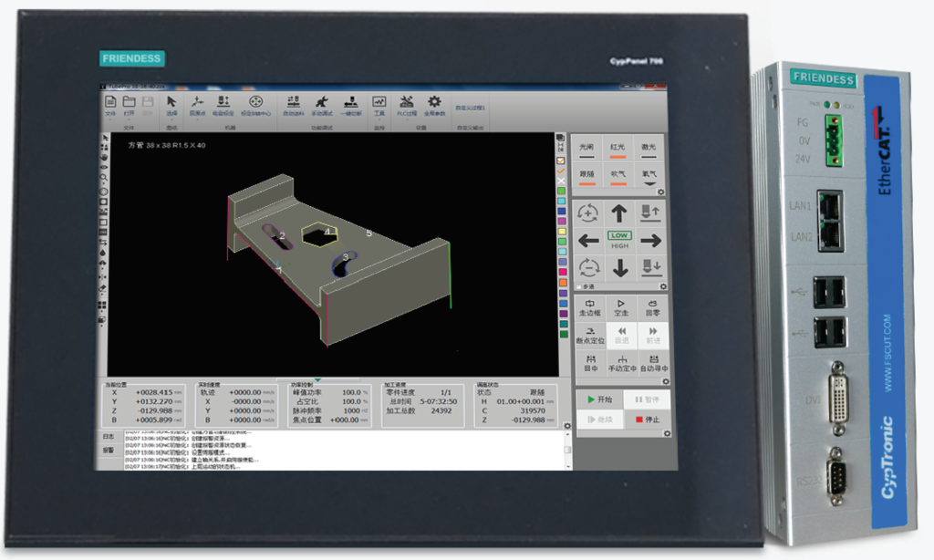Click the rotate plus jog icon
This screenshot has height=560, width=934.
[587, 214]
